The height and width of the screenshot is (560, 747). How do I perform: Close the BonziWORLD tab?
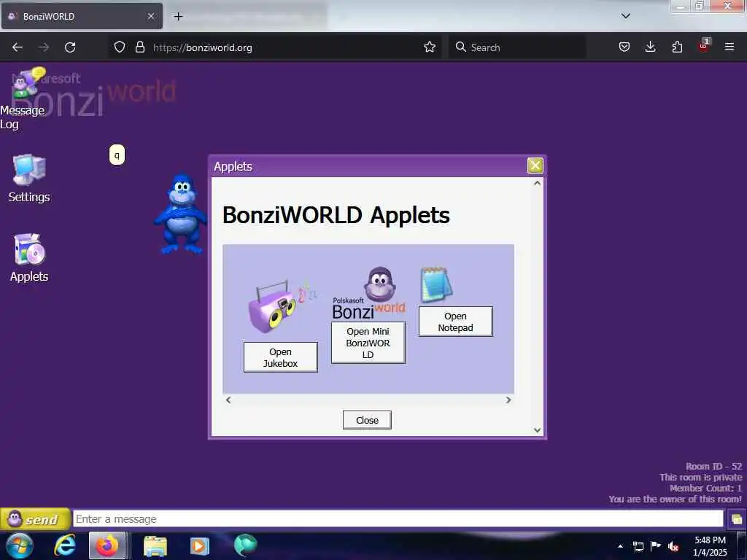[150, 16]
